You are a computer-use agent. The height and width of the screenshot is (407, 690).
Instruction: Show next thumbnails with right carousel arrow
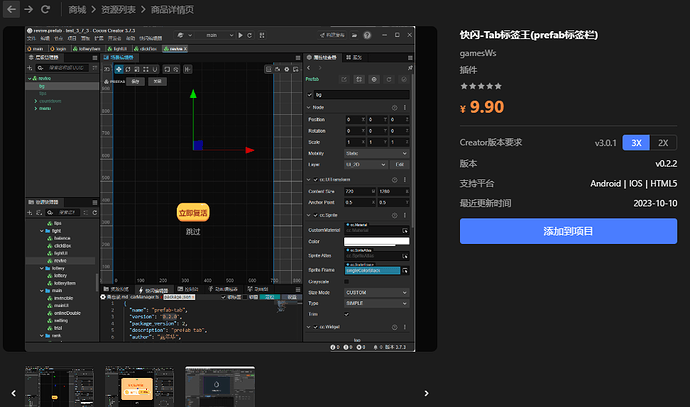[x=426, y=393]
